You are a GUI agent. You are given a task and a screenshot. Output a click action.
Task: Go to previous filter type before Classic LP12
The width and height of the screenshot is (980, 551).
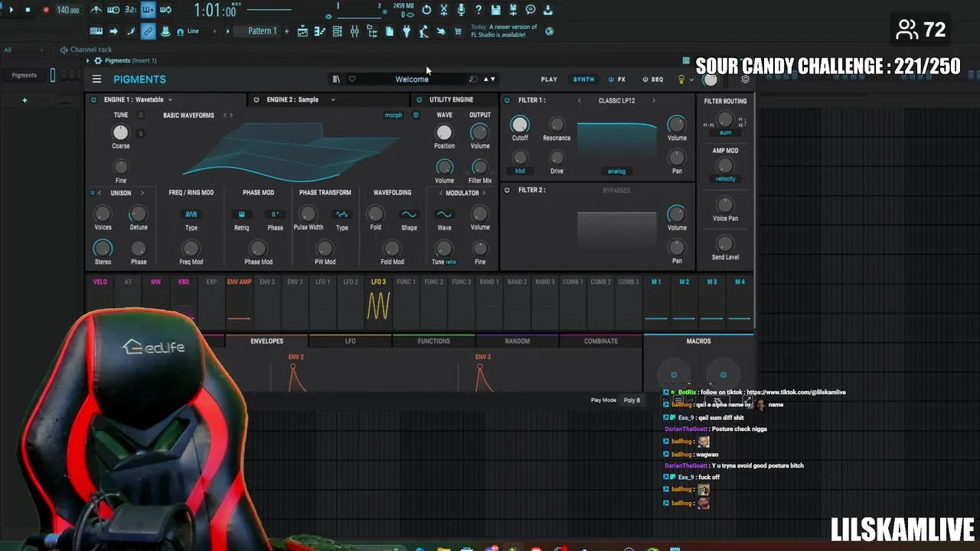(x=579, y=100)
